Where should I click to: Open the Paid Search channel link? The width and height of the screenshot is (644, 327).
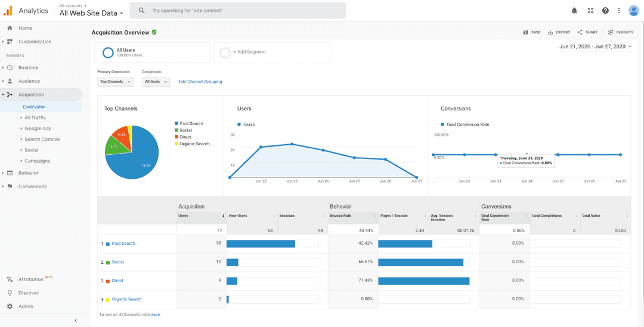pos(123,243)
